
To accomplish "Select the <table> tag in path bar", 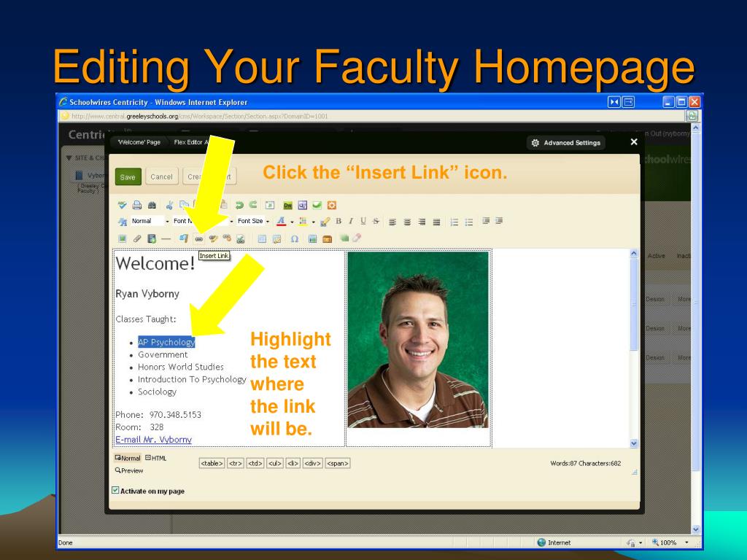I will 212,463.
